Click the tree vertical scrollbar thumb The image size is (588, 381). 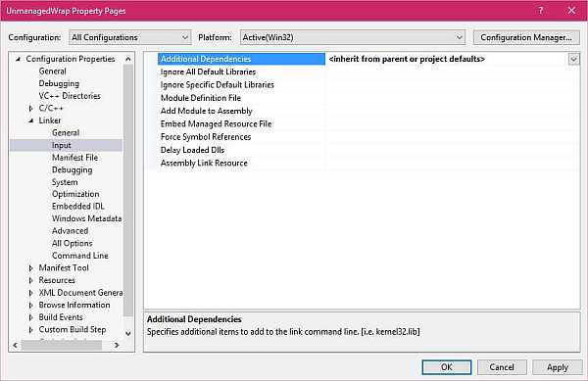pos(128,190)
